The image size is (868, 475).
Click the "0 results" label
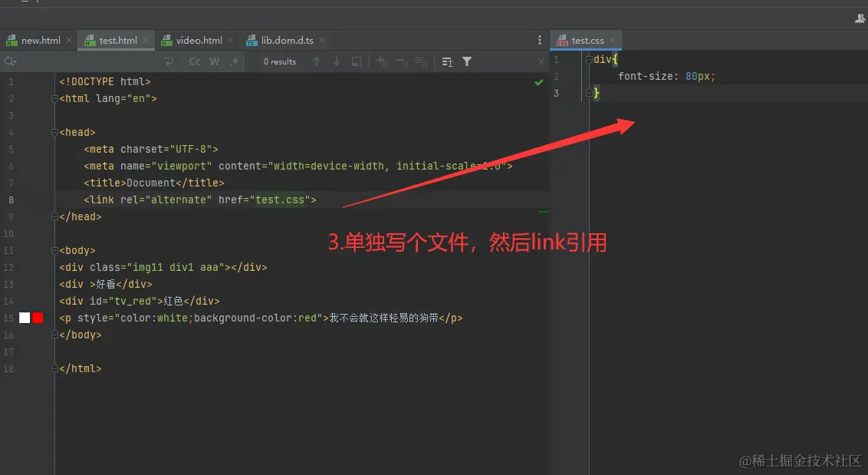280,61
